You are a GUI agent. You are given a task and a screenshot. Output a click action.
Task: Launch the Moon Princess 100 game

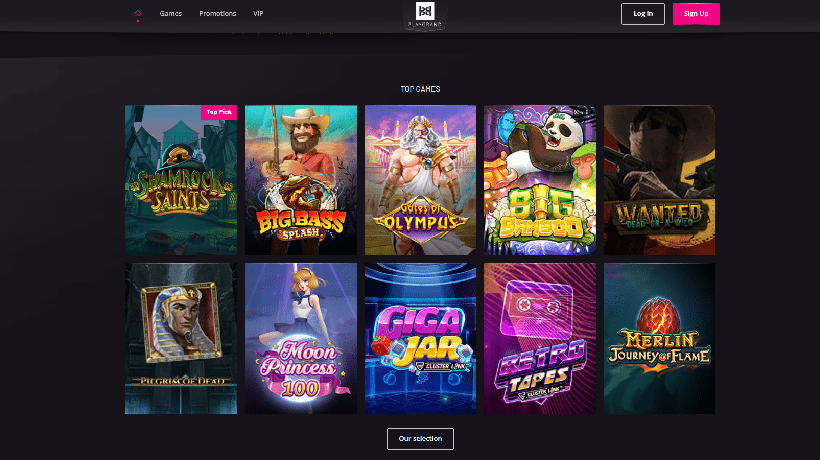point(301,338)
